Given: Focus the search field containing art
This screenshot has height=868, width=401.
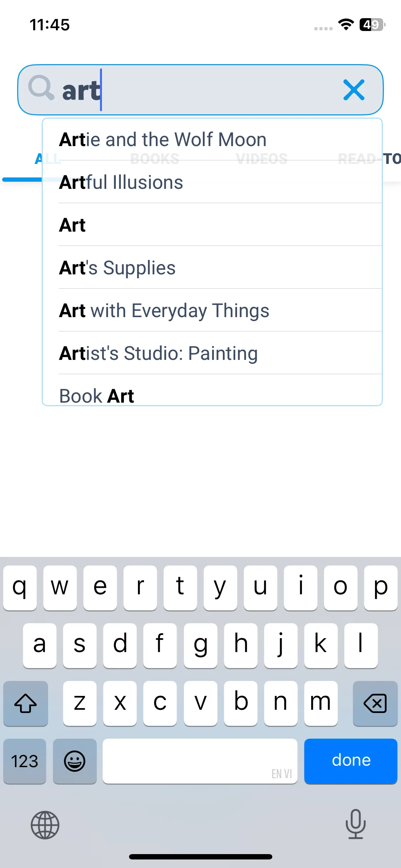Looking at the screenshot, I should [214, 90].
